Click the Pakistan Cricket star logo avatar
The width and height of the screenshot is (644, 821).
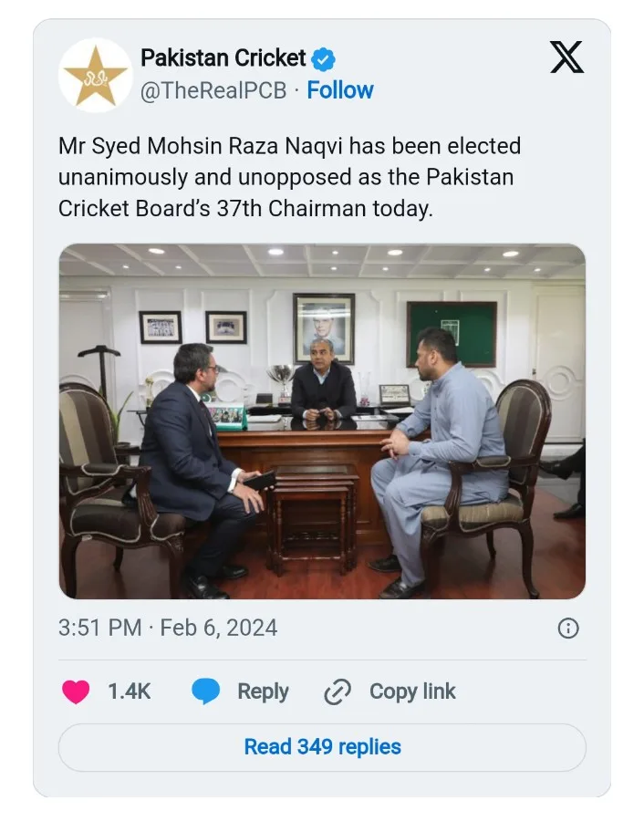click(95, 75)
